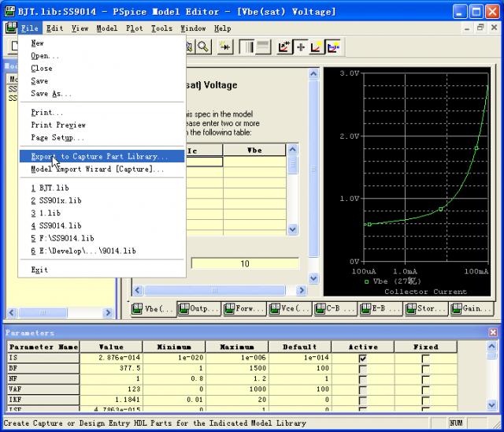
Task: Click the colorful plot icon at toolbar end
Action: (x=333, y=47)
